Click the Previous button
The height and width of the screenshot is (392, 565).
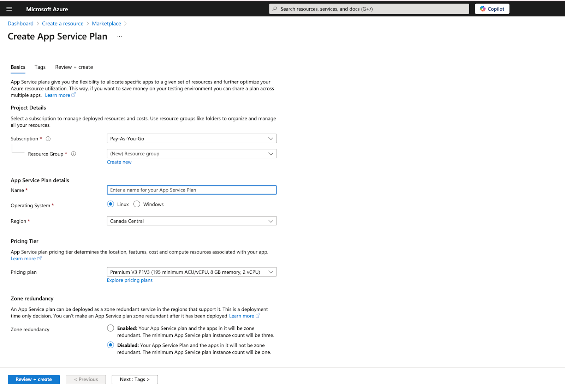point(86,380)
